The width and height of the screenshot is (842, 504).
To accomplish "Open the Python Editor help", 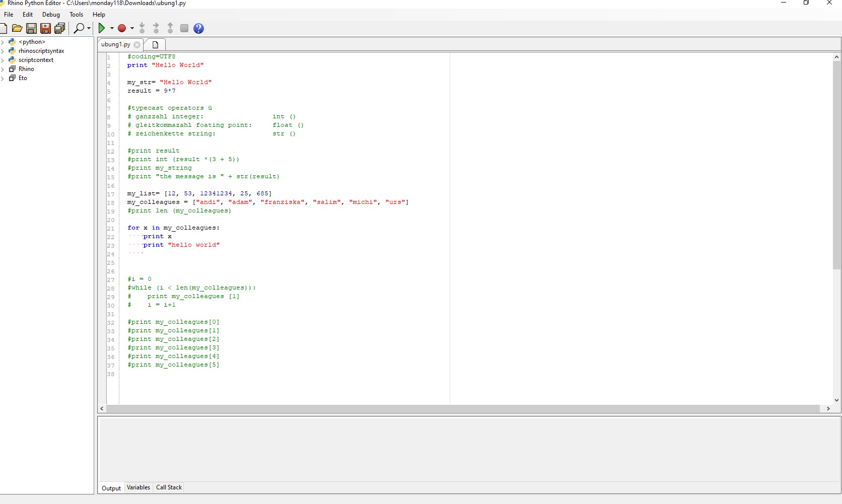I will pyautogui.click(x=198, y=28).
